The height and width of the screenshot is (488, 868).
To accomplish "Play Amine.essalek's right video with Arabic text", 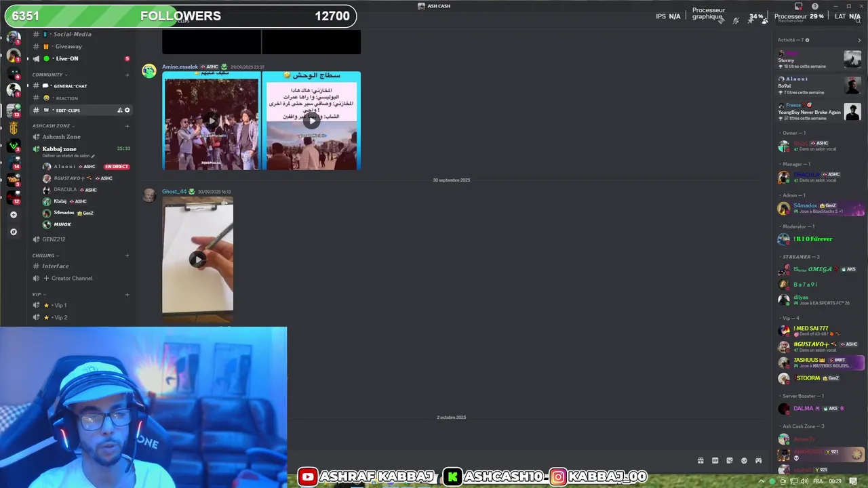I will (311, 121).
